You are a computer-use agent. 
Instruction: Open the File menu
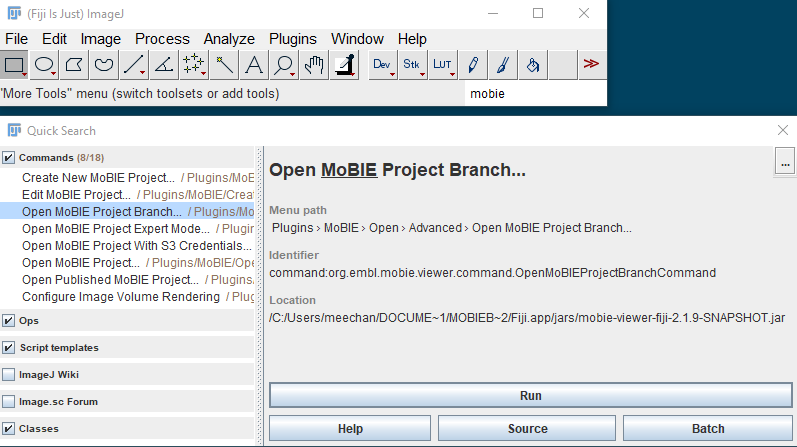pyautogui.click(x=16, y=39)
